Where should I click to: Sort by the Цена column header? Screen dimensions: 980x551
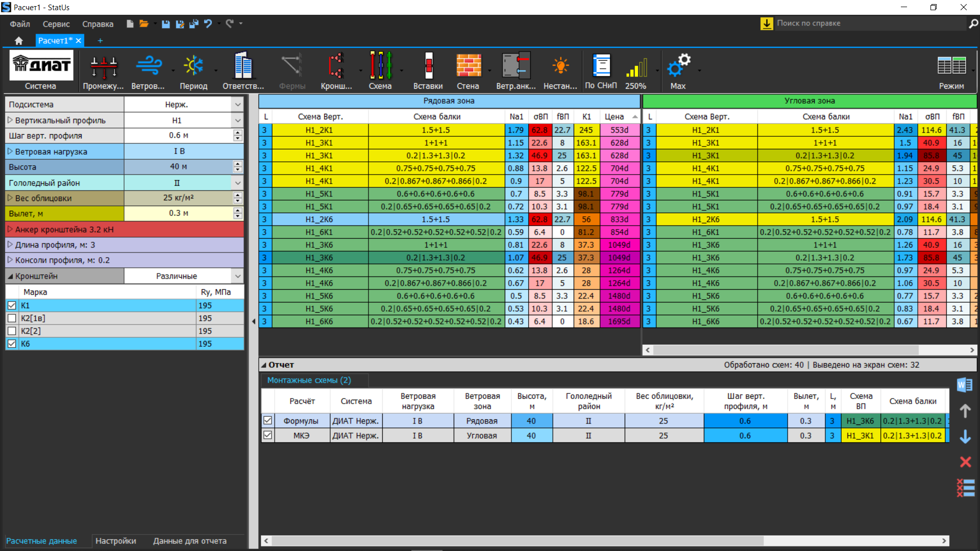click(x=615, y=117)
